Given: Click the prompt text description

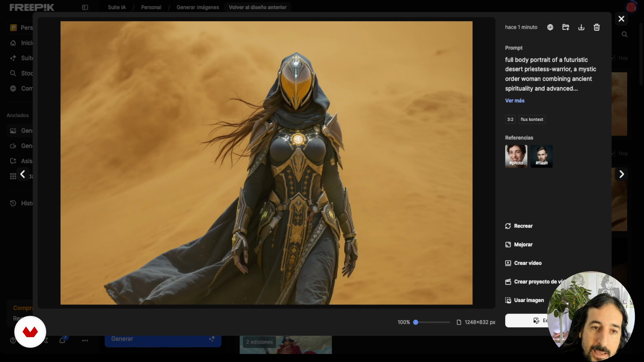Looking at the screenshot, I should tap(550, 74).
